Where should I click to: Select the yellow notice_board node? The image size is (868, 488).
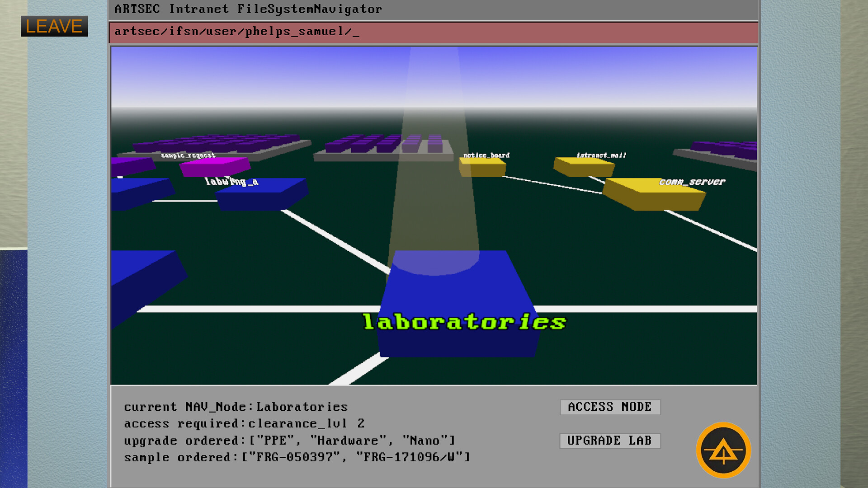pos(482,167)
